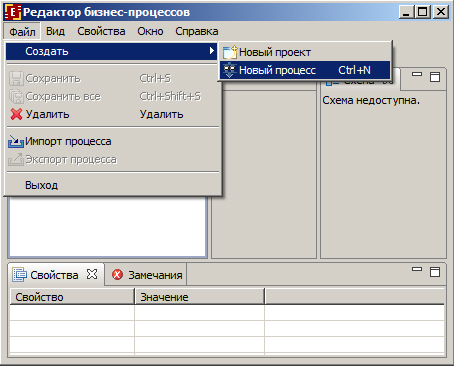Choose Новый проект from submenu
Screen dimensions: 454x367
click(305, 52)
